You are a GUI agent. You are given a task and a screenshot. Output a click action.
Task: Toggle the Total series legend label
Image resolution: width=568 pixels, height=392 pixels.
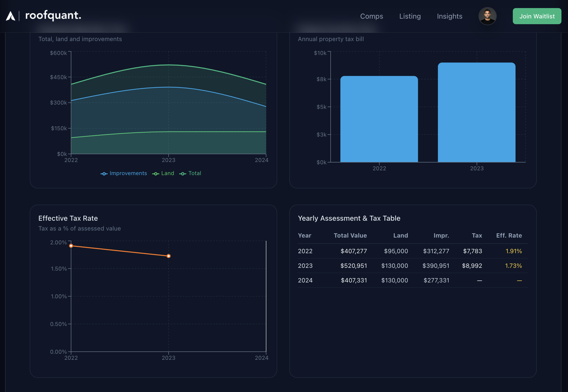[195, 173]
